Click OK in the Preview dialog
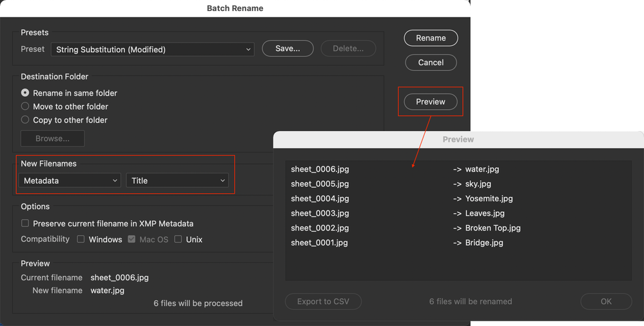 tap(606, 301)
